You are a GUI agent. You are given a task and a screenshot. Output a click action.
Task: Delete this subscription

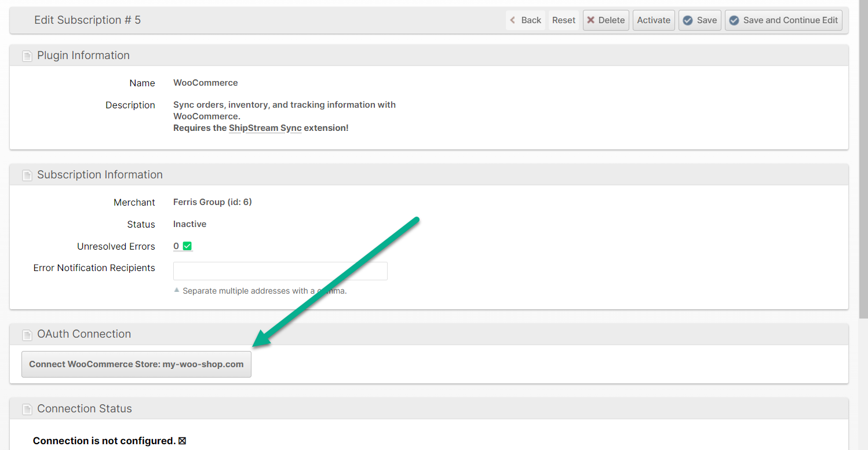[x=606, y=20]
